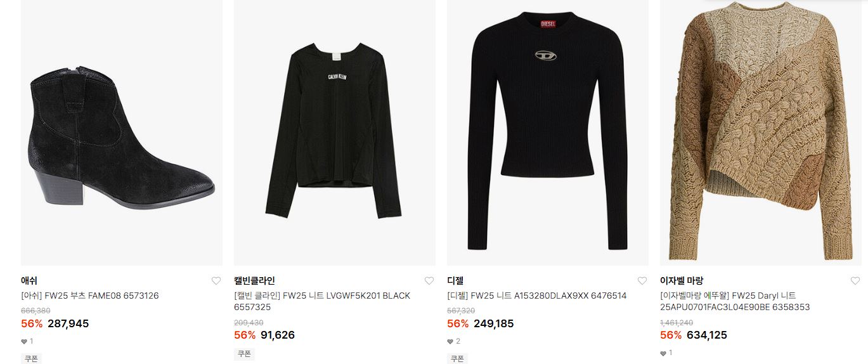The image size is (868, 364).
Task: Open FW25 니트 LVGWF5K201 BLACK product title
Action: click(322, 301)
